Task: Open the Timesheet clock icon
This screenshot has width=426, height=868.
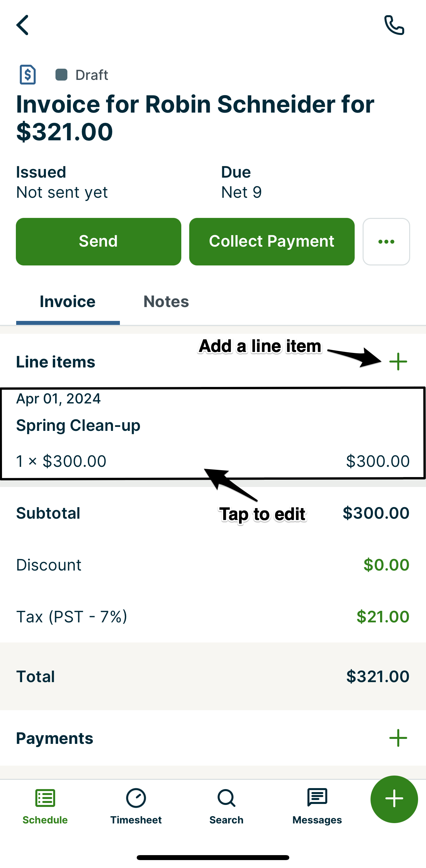Action: click(x=136, y=799)
